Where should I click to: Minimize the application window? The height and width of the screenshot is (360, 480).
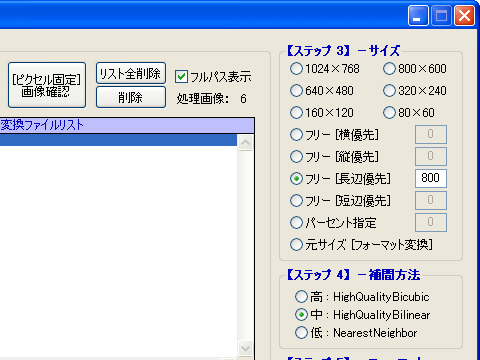[418, 16]
